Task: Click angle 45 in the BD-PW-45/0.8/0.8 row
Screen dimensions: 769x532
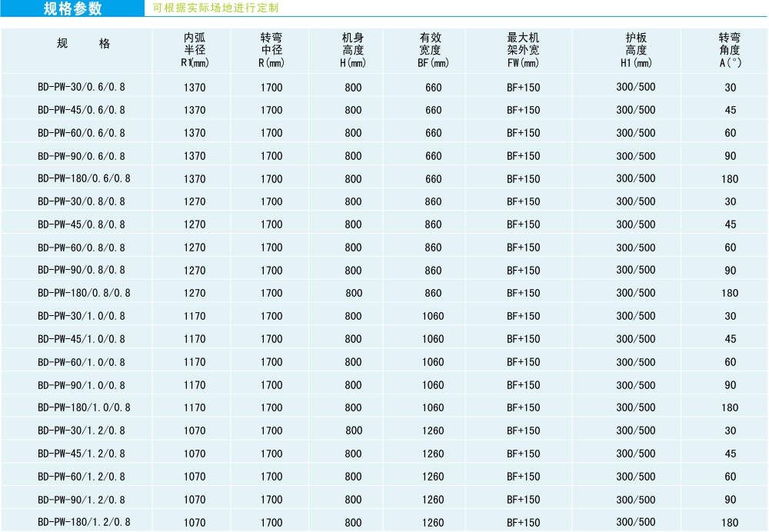Action: 731,224
